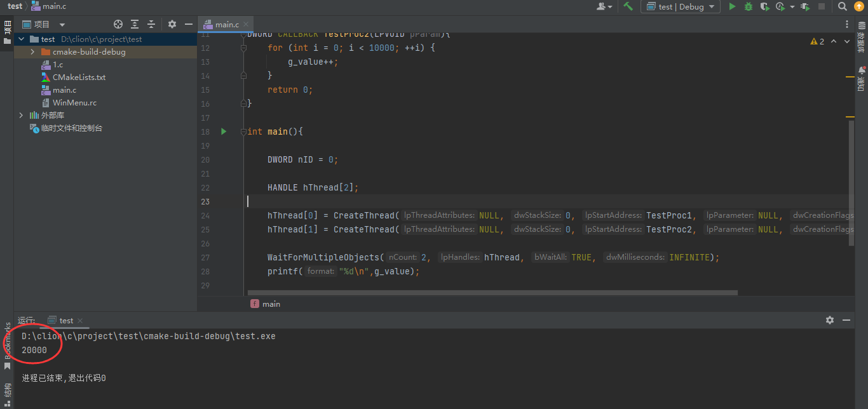
Task: Collapse all icon in project panel
Action: coord(151,24)
